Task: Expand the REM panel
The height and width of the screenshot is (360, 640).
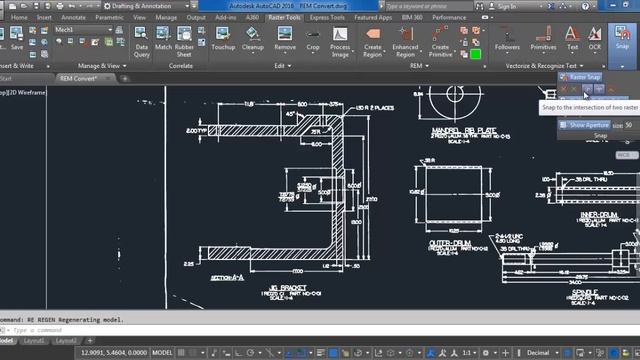Action: pyautogui.click(x=419, y=66)
